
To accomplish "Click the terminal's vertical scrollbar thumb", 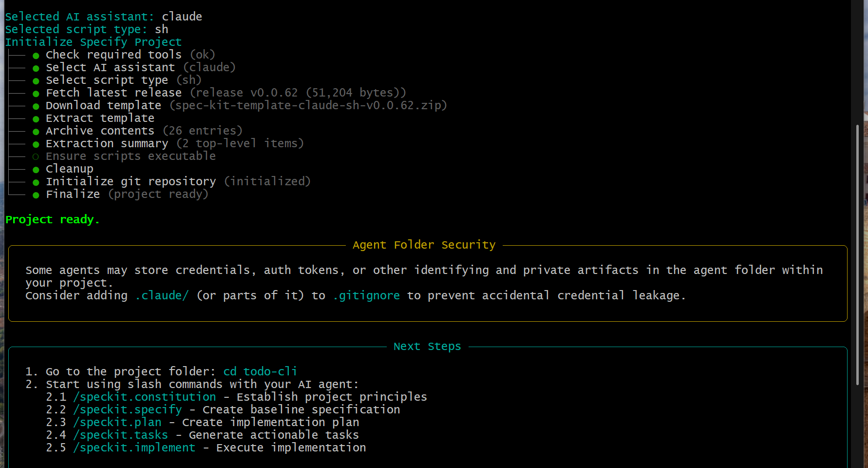I will pyautogui.click(x=857, y=253).
